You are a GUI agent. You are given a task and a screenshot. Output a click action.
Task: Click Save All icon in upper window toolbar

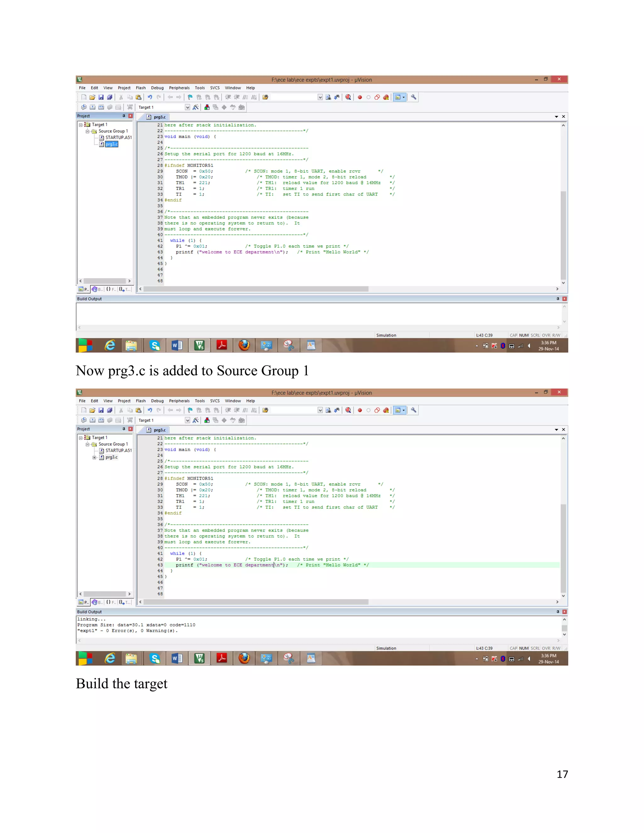(109, 97)
